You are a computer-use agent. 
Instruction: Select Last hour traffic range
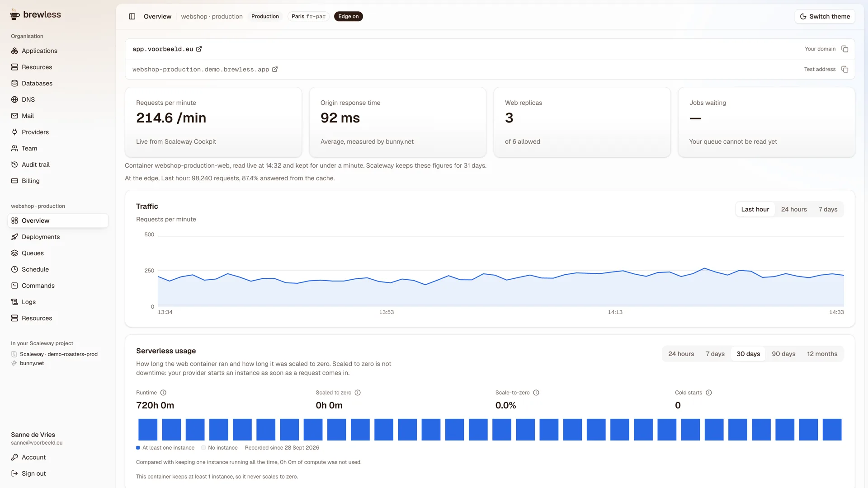(755, 209)
